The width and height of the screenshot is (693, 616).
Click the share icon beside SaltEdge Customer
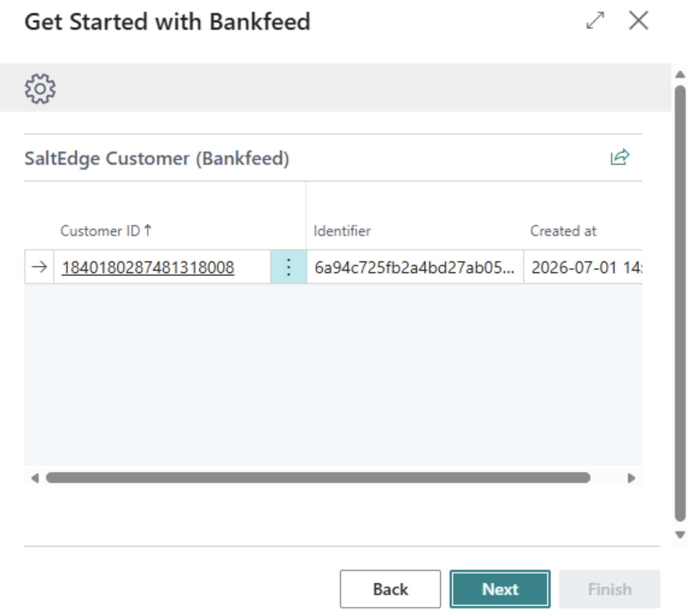[x=620, y=157]
